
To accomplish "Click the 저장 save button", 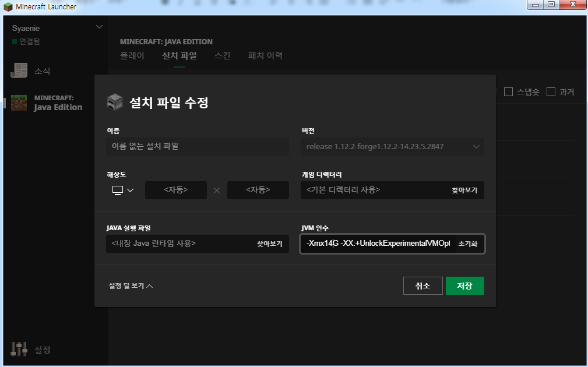I will [x=464, y=285].
